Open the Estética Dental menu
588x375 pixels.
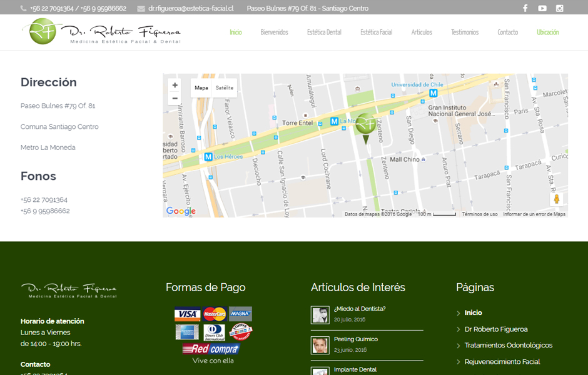324,32
